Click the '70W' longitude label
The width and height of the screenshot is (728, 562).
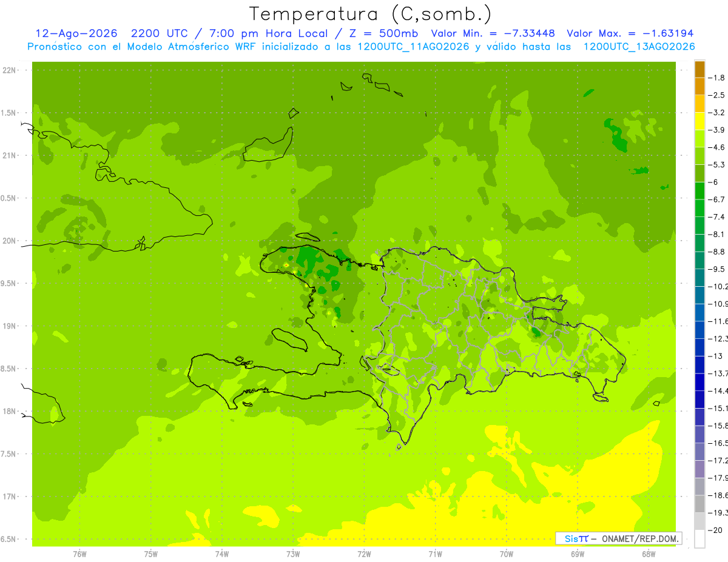coord(507,554)
